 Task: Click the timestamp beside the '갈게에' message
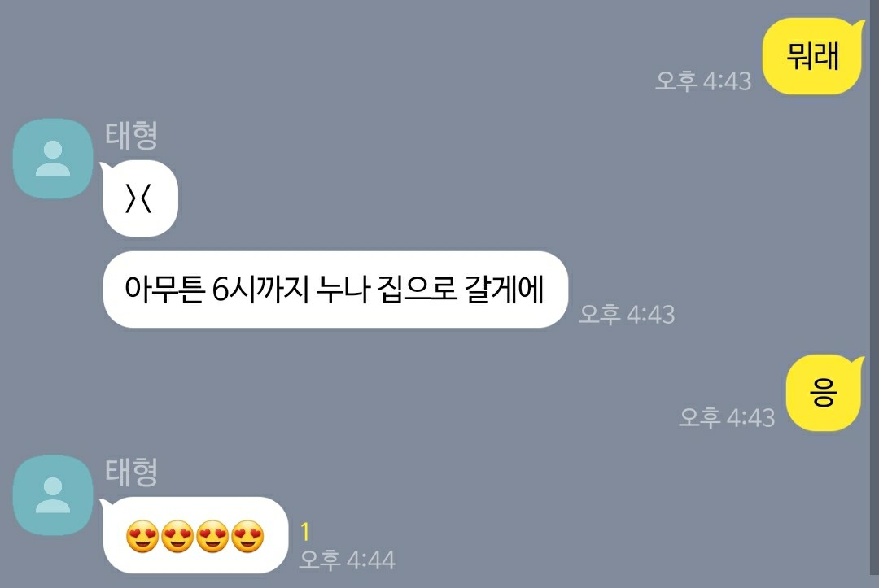click(x=627, y=314)
